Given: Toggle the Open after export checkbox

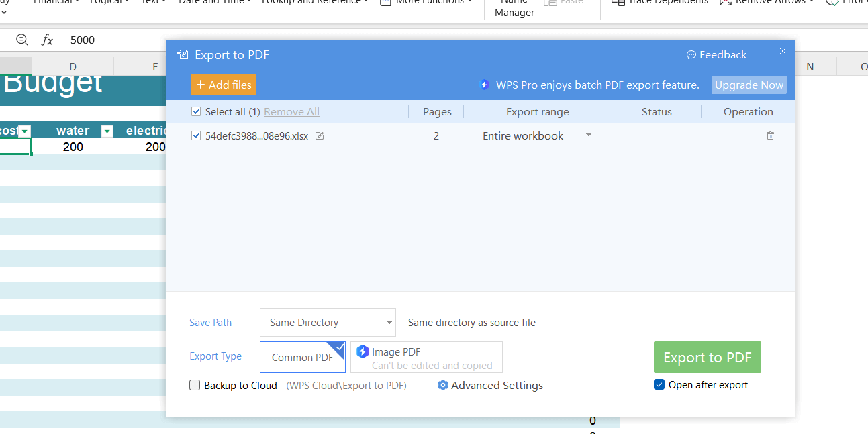Looking at the screenshot, I should tap(659, 385).
